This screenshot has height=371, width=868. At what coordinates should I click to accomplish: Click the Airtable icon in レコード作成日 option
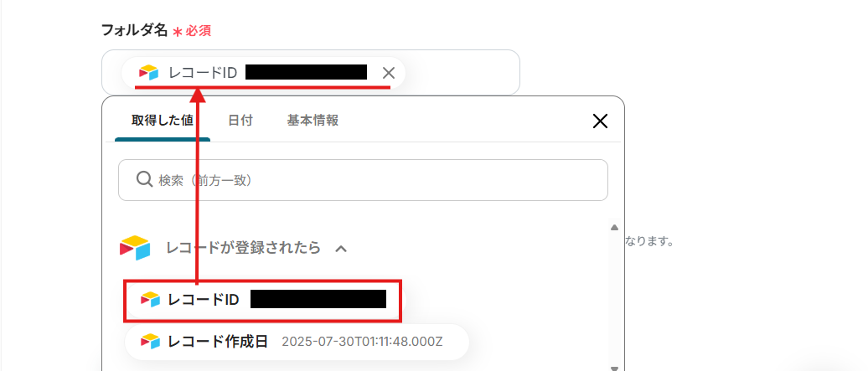pos(150,342)
